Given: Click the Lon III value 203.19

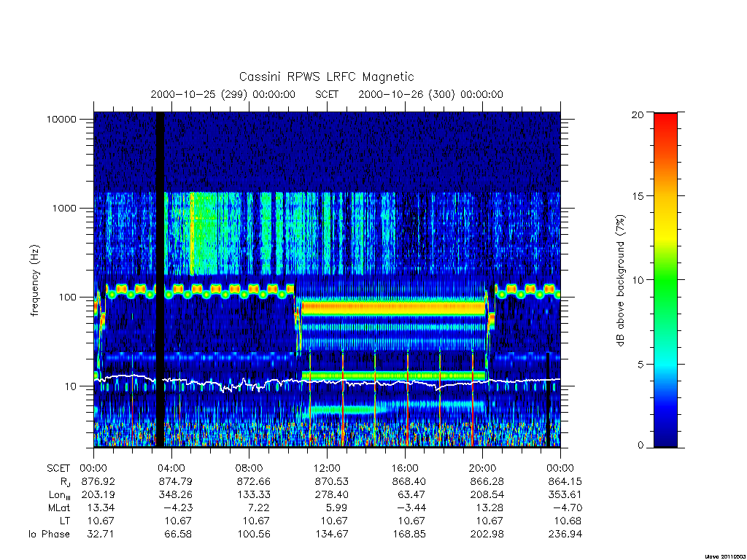Looking at the screenshot, I should pos(98,495).
